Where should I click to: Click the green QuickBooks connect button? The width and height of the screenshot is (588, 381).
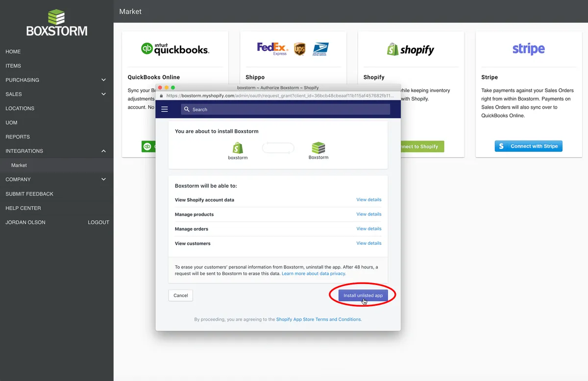coord(148,146)
